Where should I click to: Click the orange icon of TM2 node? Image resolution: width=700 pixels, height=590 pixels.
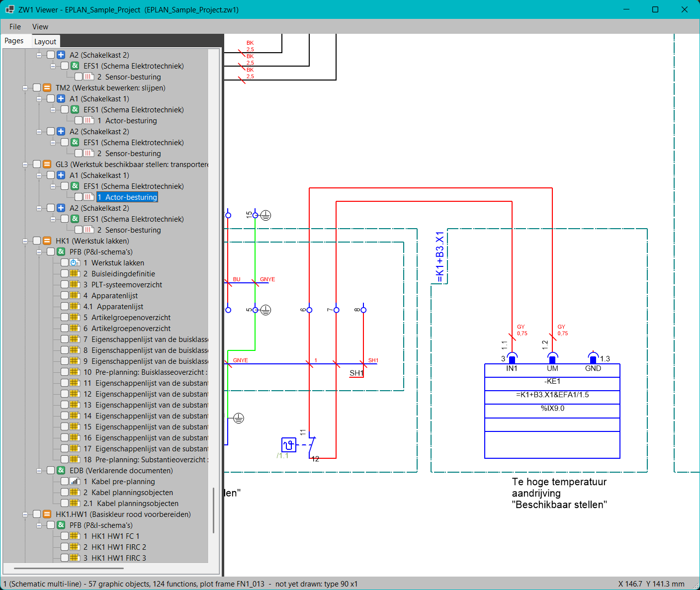[47, 88]
